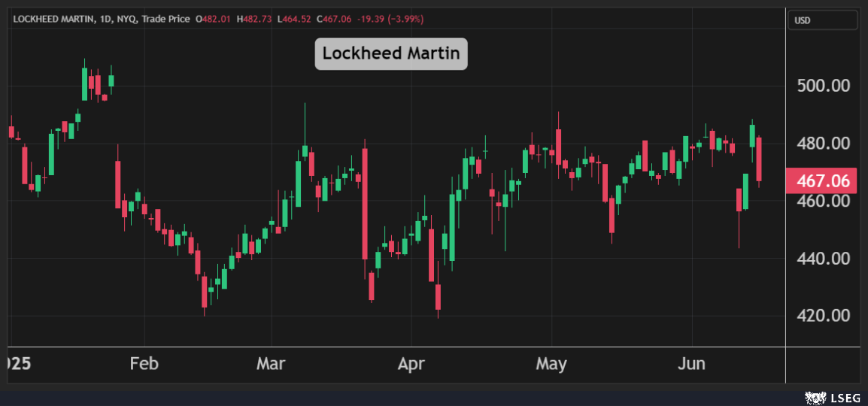Click the close price value C467.06
Viewport: 868px width, 406px height.
point(335,19)
